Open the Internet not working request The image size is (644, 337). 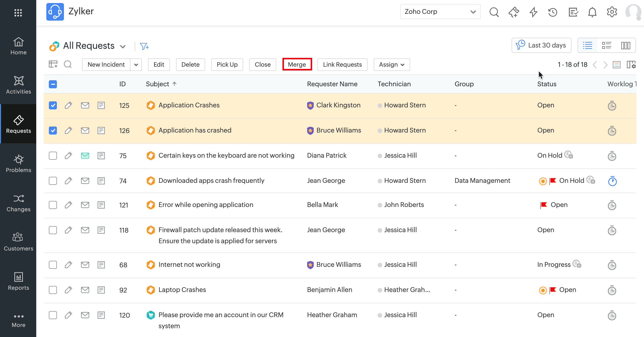pos(189,265)
